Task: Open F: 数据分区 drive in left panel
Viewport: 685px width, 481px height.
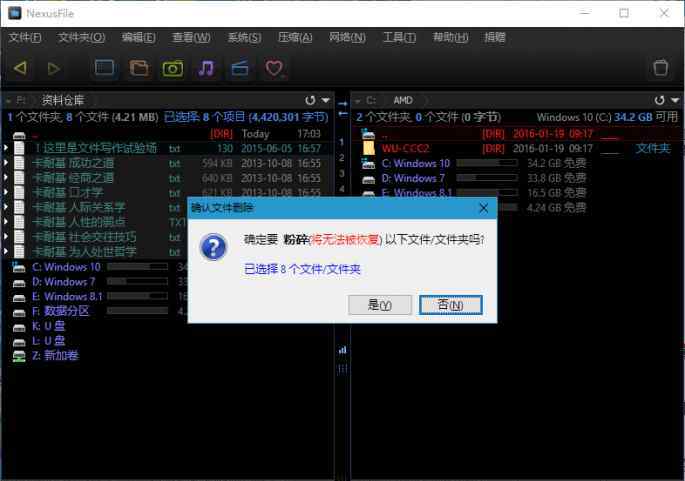Action: tap(60, 311)
